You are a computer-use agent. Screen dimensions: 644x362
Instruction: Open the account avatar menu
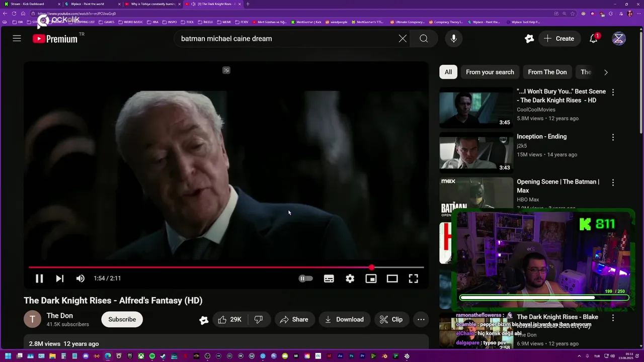619,38
